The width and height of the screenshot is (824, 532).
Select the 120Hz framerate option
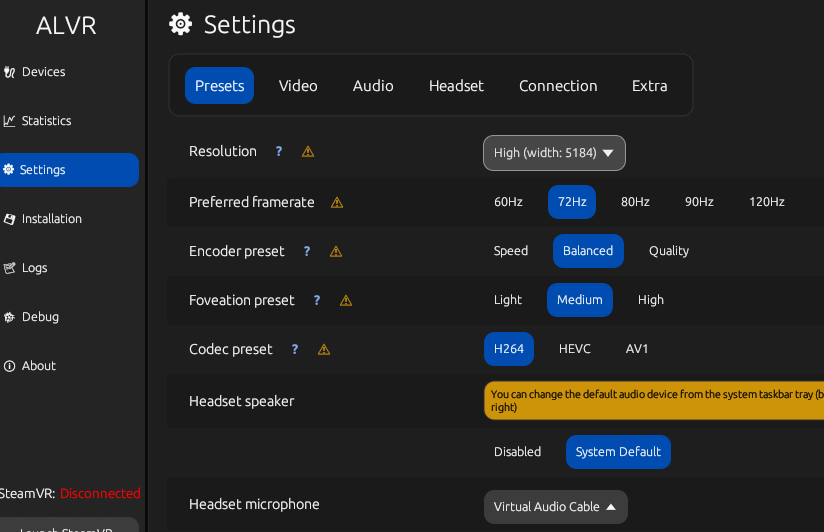766,202
